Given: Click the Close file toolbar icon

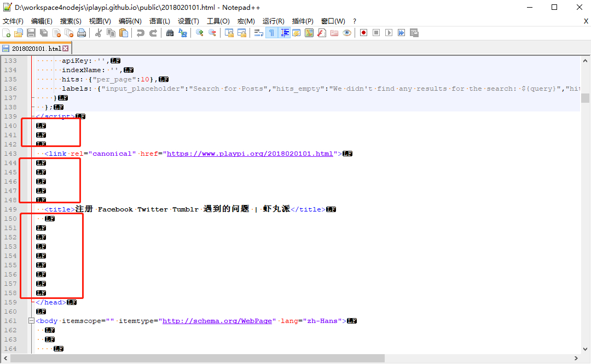Looking at the screenshot, I should [57, 33].
